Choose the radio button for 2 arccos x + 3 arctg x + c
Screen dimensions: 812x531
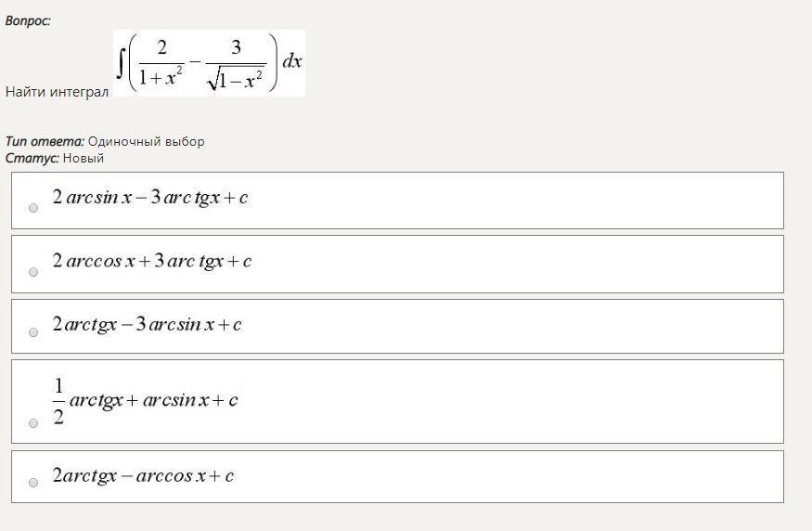tap(33, 272)
